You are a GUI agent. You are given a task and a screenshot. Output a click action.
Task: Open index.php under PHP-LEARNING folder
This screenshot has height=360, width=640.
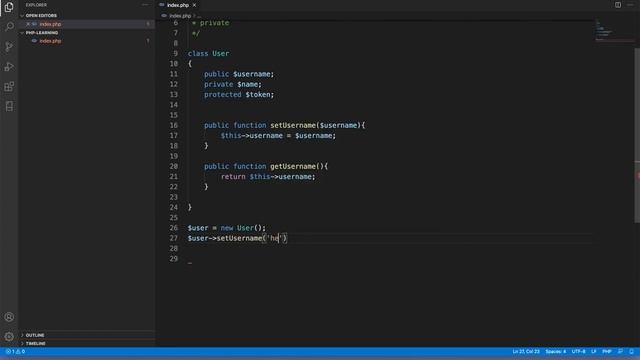(x=50, y=41)
